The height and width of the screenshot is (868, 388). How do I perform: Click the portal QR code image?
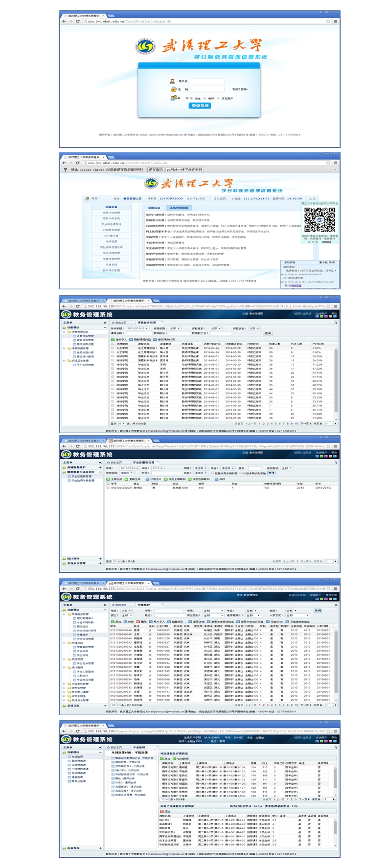pyautogui.click(x=320, y=219)
